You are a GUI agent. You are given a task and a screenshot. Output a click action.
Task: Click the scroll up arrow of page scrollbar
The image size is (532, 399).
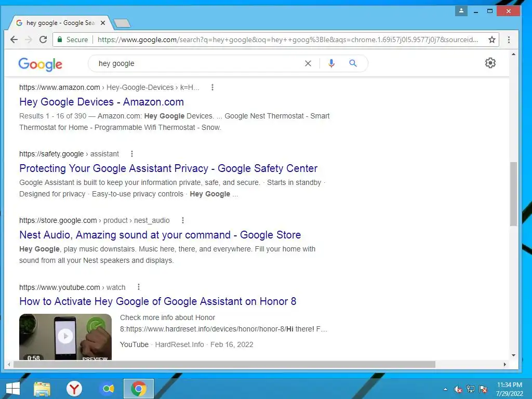(x=513, y=54)
